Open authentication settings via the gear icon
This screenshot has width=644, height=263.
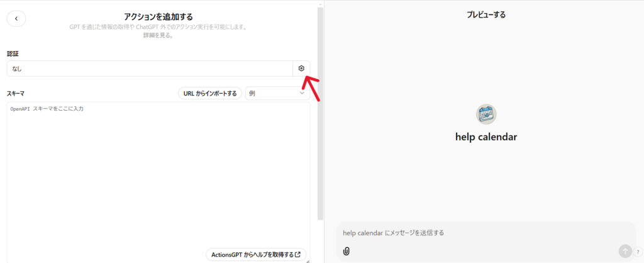(301, 69)
